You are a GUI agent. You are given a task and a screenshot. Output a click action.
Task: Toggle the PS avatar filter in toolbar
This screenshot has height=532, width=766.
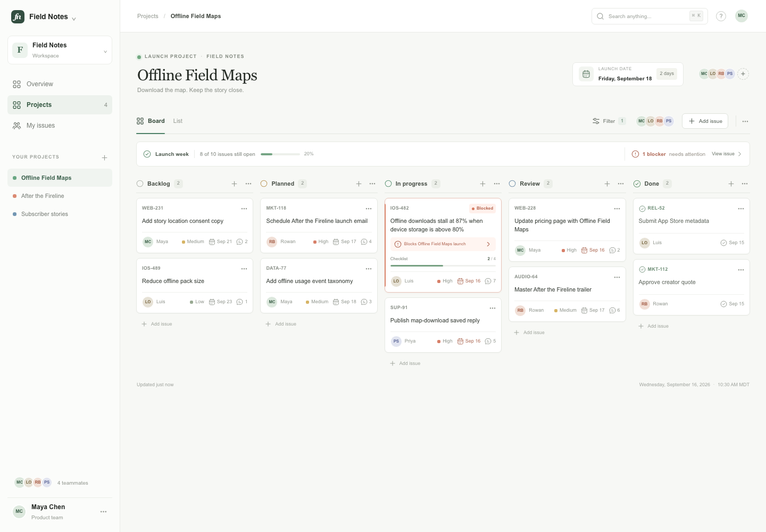tap(669, 121)
